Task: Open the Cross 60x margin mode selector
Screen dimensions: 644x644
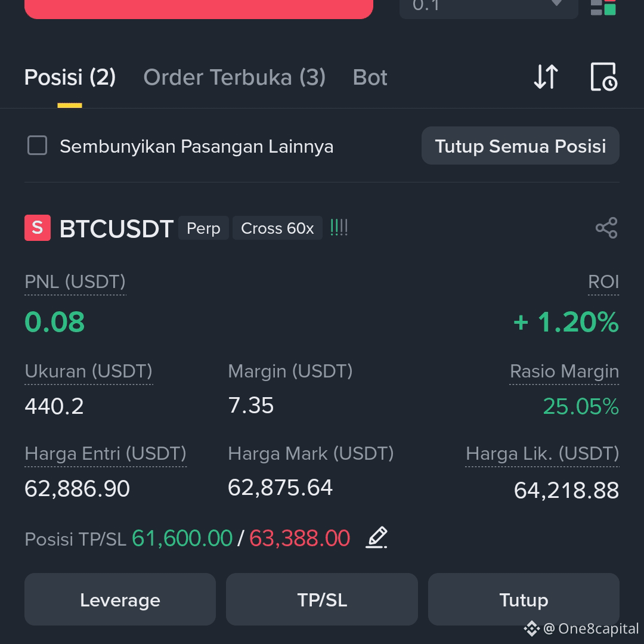Action: pos(277,228)
